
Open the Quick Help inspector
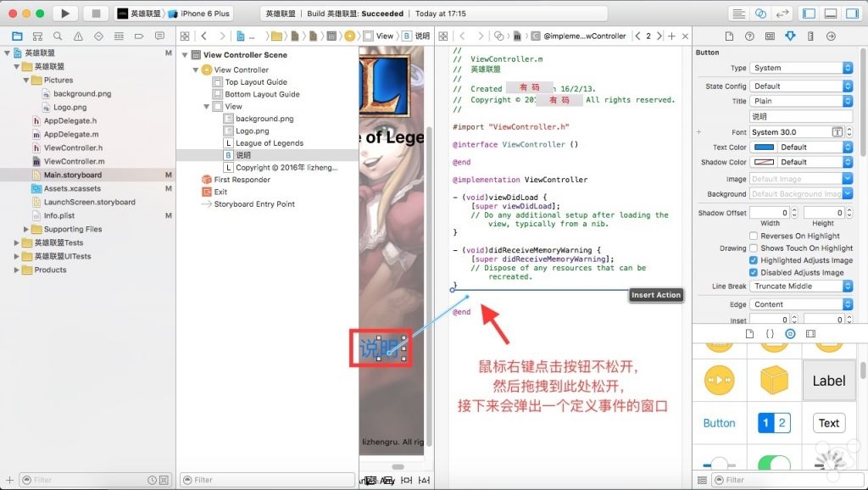click(x=749, y=36)
